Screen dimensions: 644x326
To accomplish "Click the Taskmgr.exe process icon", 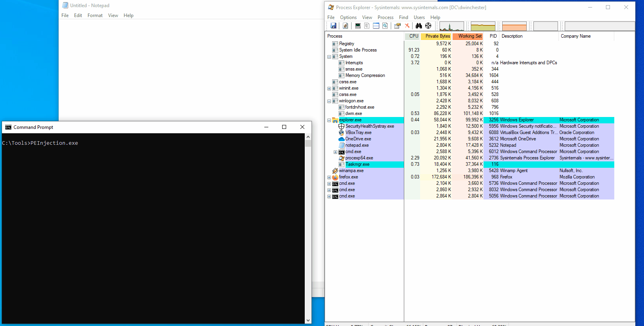I will click(x=341, y=164).
